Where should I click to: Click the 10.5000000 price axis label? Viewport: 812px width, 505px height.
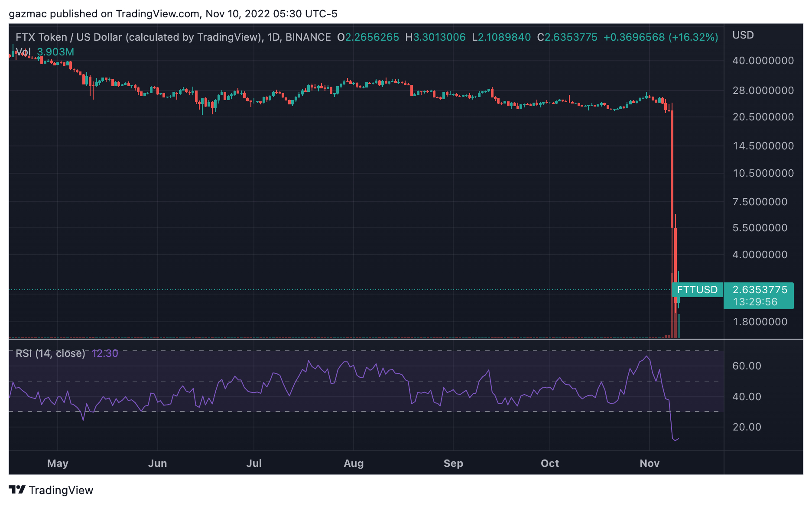(763, 173)
